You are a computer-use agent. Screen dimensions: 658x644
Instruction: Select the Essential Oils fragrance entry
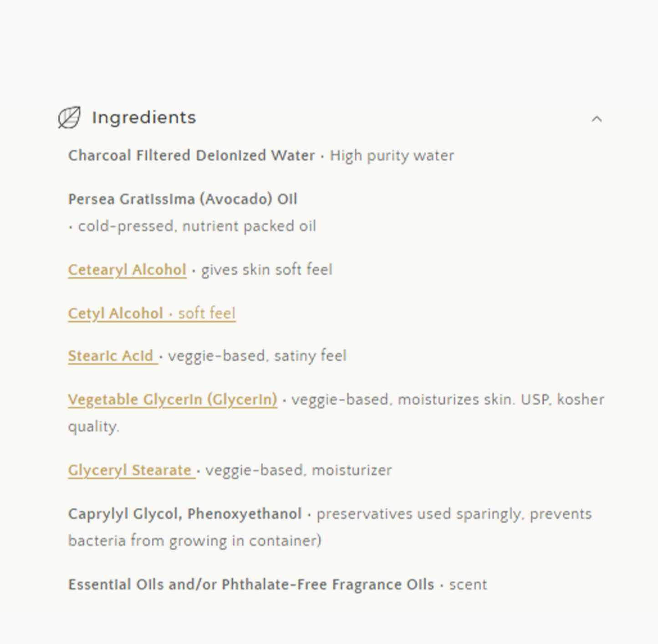click(250, 584)
